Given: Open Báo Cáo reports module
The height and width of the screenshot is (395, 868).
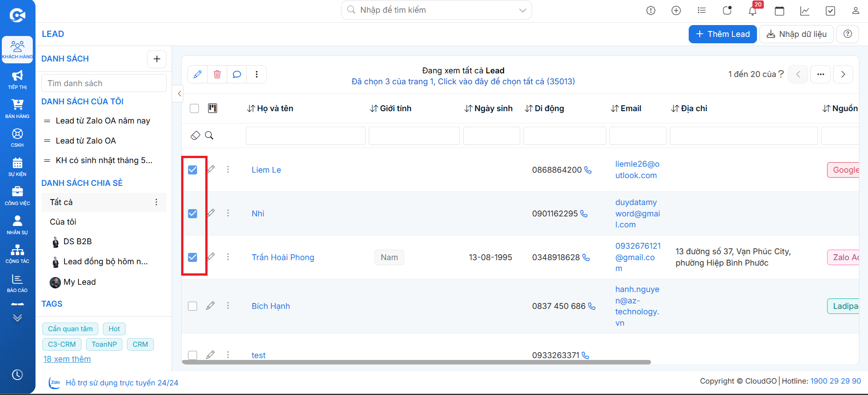Looking at the screenshot, I should point(17,283).
